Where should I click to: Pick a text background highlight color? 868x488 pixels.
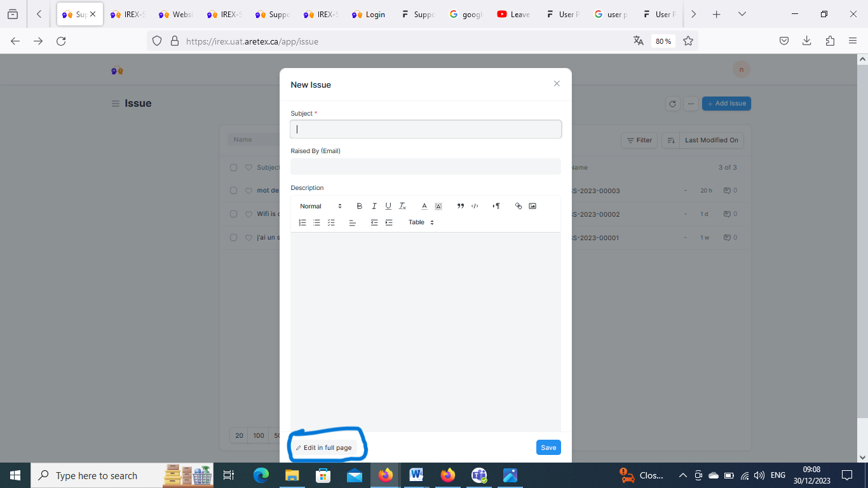[438, 206]
